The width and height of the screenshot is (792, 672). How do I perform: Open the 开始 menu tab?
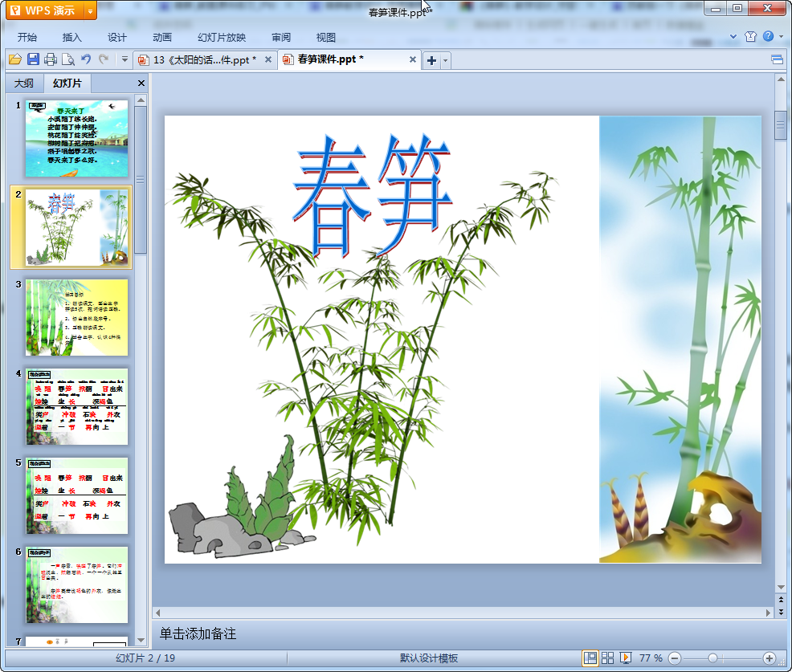coord(27,38)
